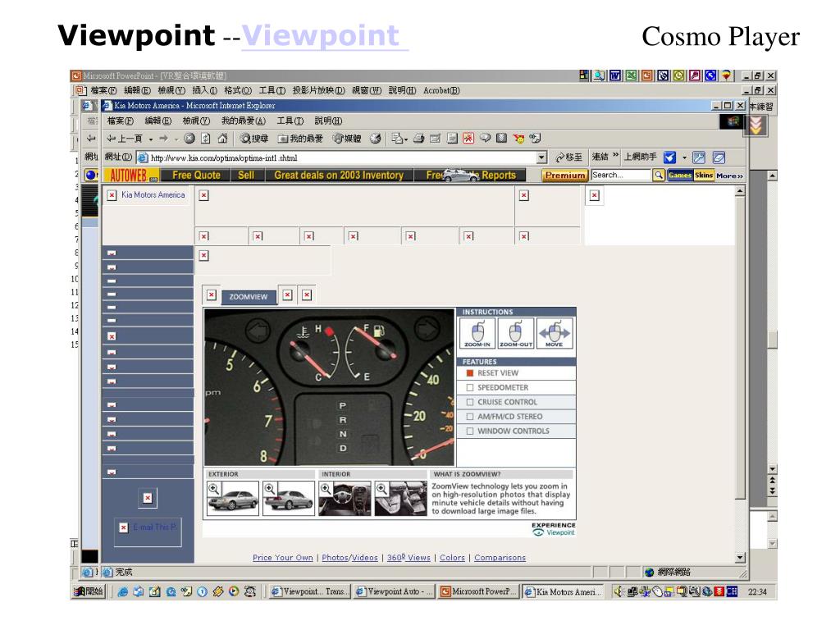
Task: Open the Media (媒體) toolbar button
Action: pyautogui.click(x=347, y=139)
